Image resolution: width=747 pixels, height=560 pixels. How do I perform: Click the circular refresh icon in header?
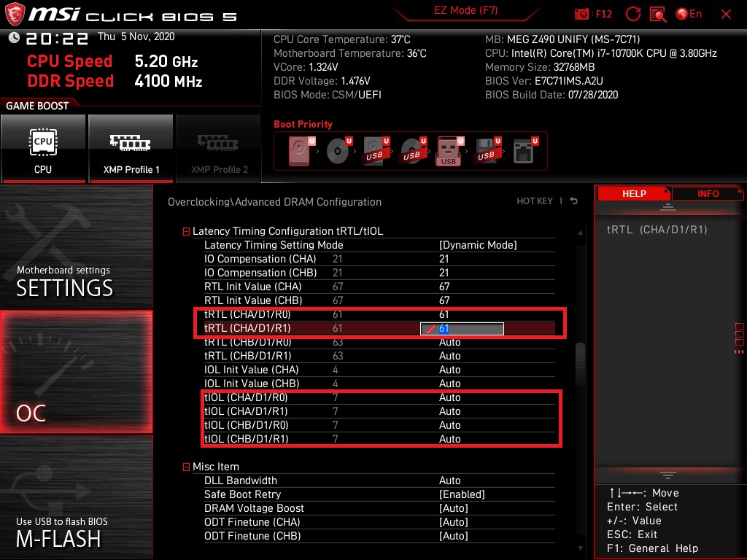click(633, 15)
